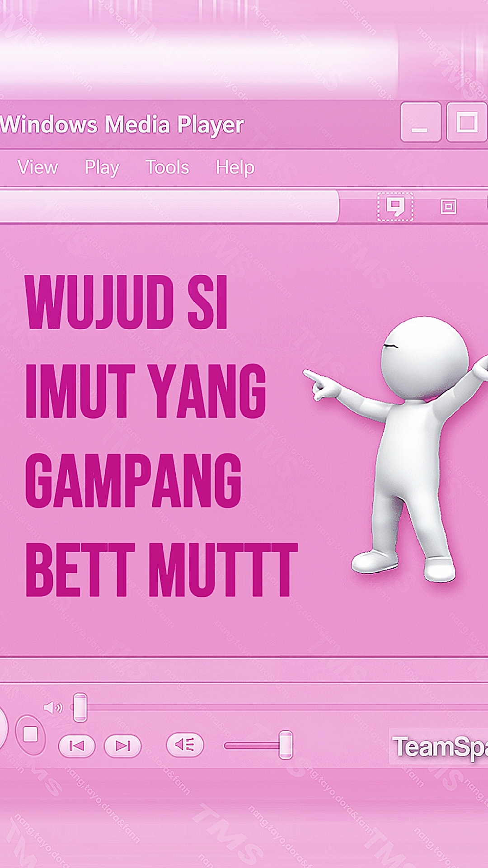Open the Tools menu
This screenshot has height=868, width=488.
[x=167, y=168]
